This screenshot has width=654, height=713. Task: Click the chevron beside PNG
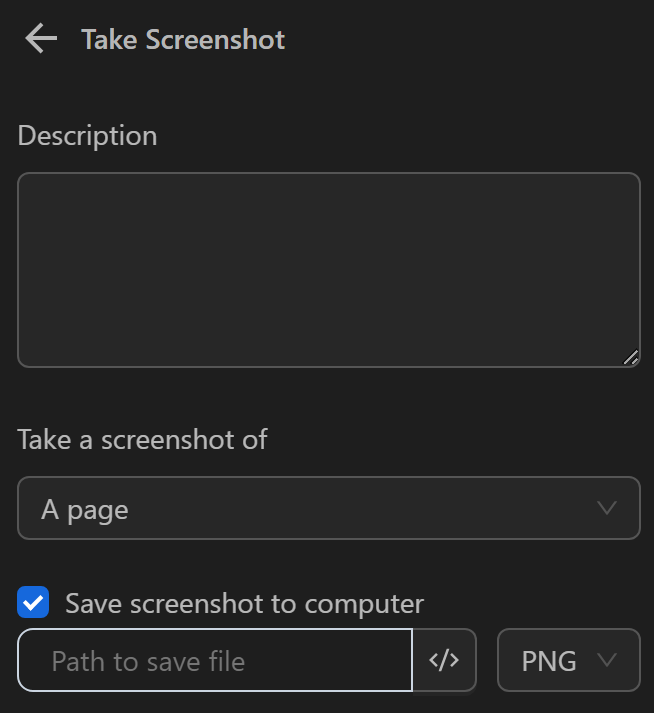[x=607, y=660]
